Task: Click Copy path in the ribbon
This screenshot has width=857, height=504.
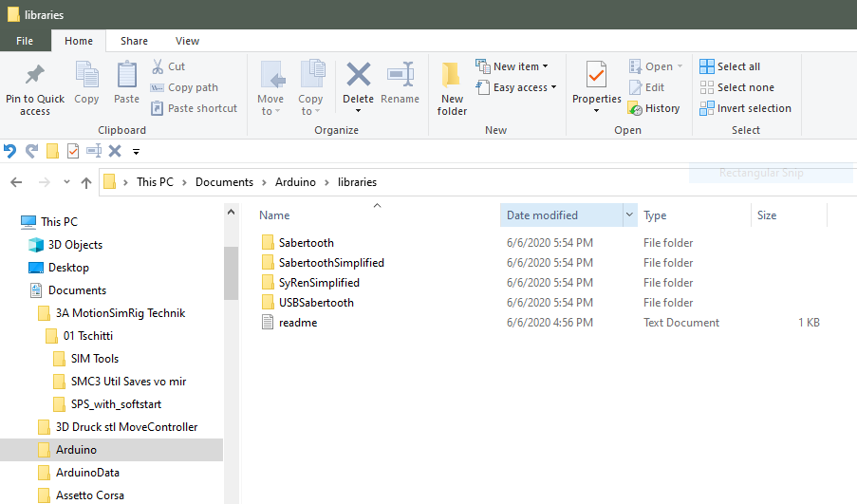Action: [184, 87]
